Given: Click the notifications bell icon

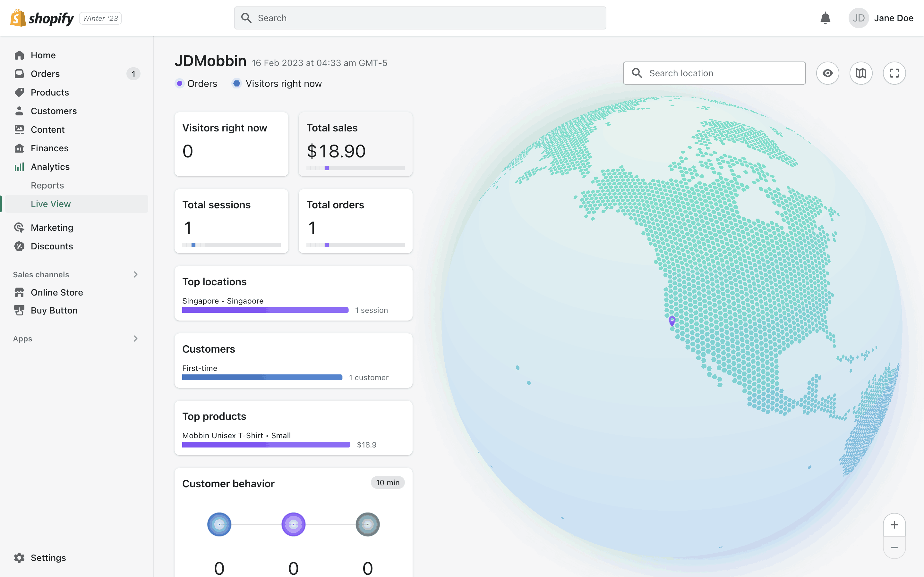Looking at the screenshot, I should pyautogui.click(x=825, y=18).
